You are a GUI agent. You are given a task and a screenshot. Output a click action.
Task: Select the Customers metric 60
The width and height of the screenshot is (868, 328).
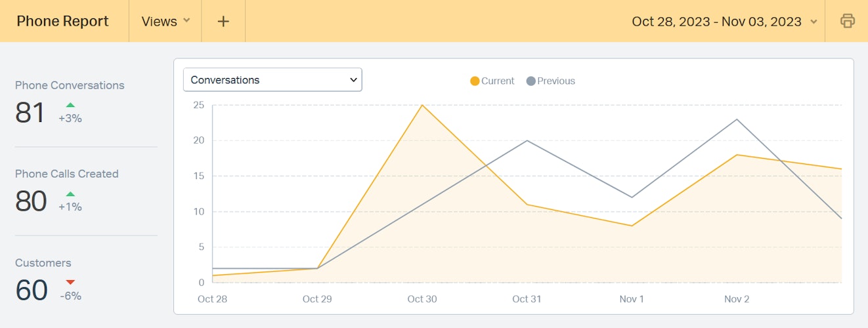coord(31,291)
